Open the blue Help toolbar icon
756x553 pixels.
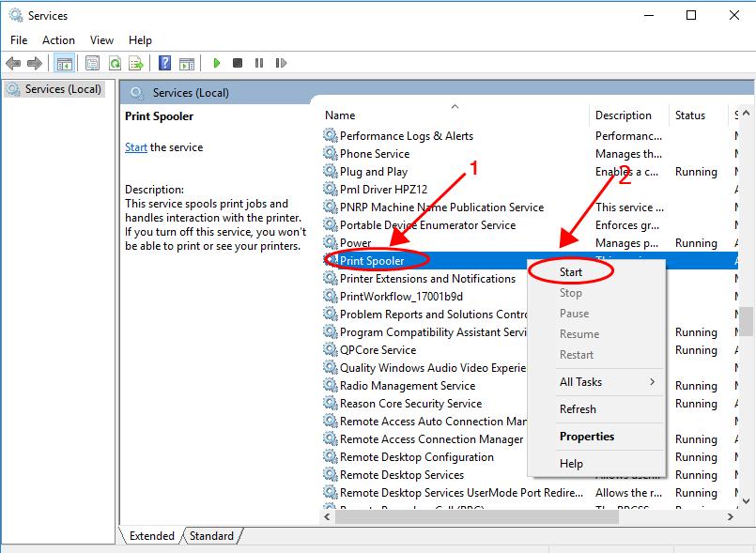coord(164,63)
